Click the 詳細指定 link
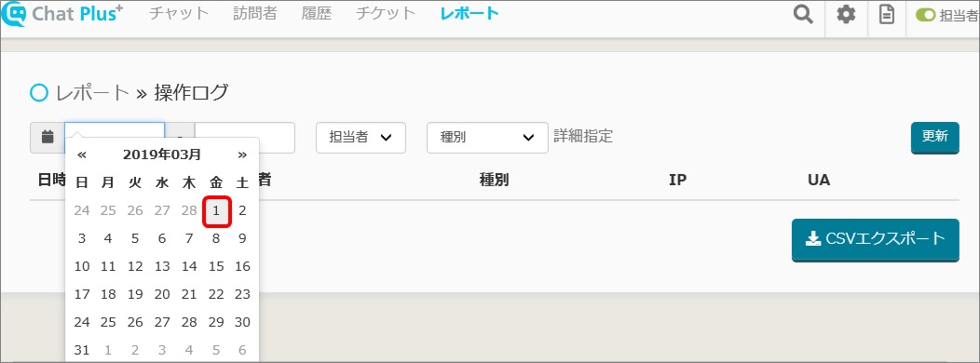980x363 pixels. coord(583,136)
